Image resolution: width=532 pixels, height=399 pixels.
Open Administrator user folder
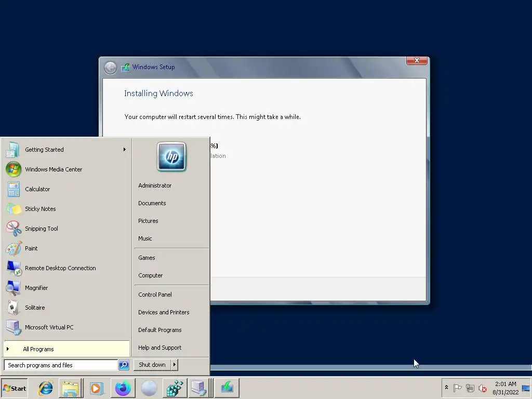(155, 185)
